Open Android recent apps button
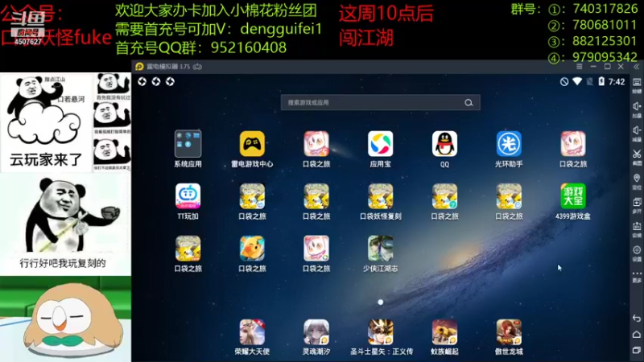The width and height of the screenshot is (644, 362). (x=637, y=350)
